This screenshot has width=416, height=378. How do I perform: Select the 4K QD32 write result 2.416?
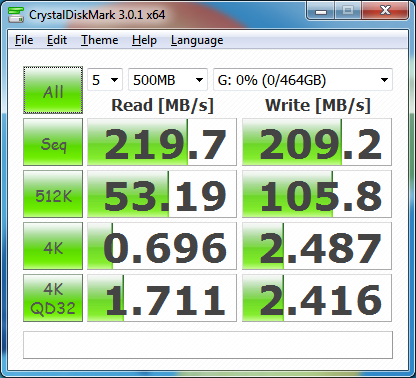click(x=317, y=298)
